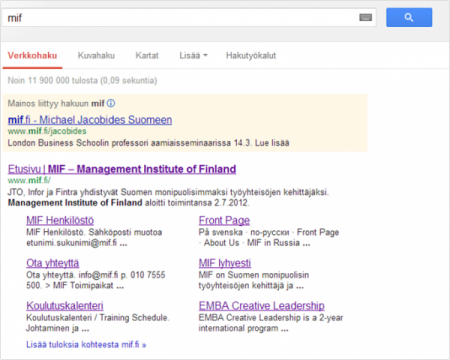Open Etusivu | MIF – Management Institute of Finland
The height and width of the screenshot is (360, 450).
122,169
